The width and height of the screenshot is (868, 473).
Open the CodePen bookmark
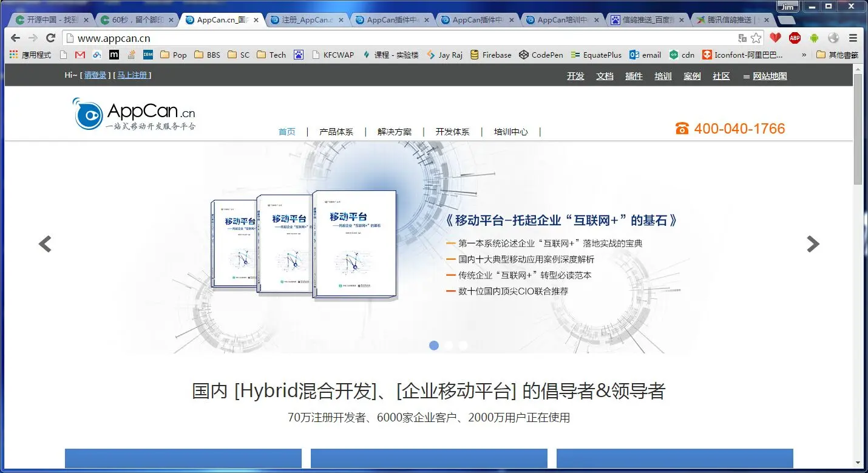[541, 55]
